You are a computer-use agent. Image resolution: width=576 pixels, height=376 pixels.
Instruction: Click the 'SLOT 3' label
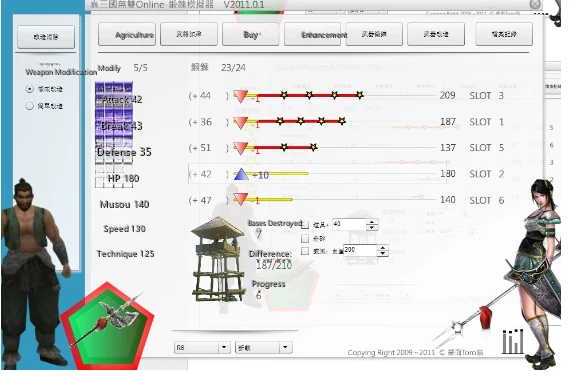(487, 96)
